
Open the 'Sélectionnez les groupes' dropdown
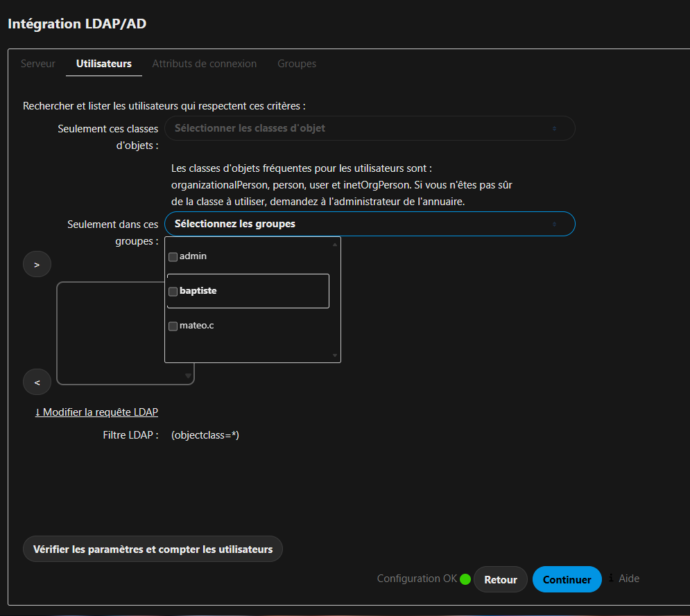(370, 224)
